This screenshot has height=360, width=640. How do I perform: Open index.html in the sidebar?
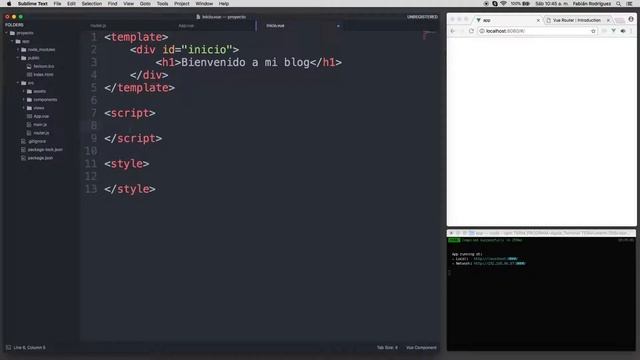(x=43, y=75)
